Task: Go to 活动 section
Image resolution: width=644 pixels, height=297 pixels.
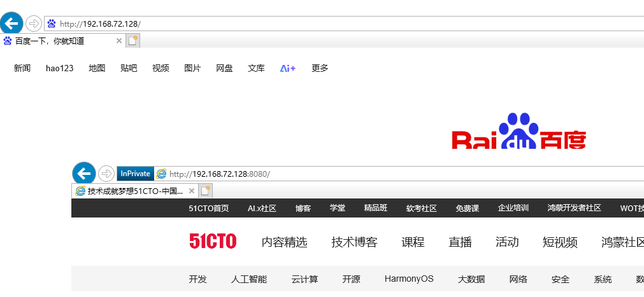Action: click(507, 242)
